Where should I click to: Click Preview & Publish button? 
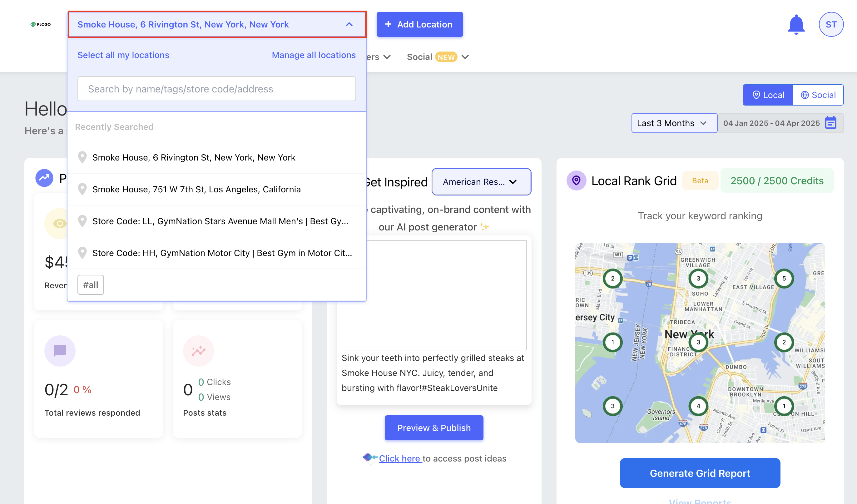coord(434,428)
